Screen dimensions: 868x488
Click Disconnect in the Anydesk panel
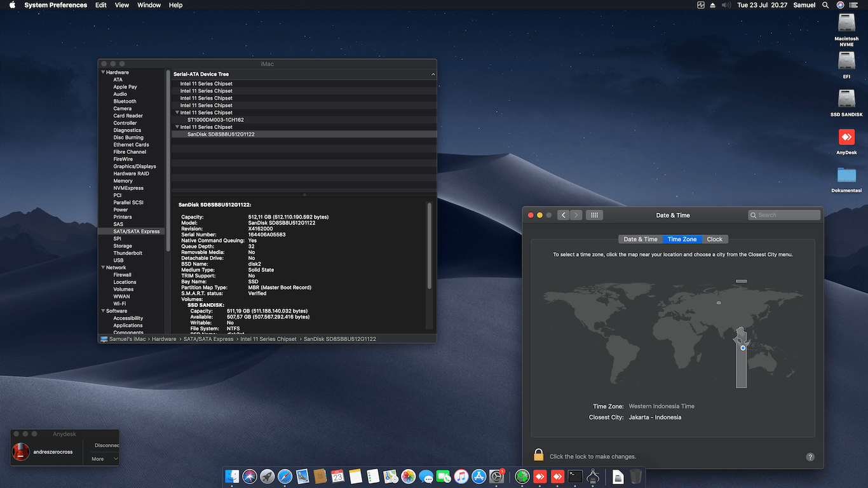pos(106,445)
